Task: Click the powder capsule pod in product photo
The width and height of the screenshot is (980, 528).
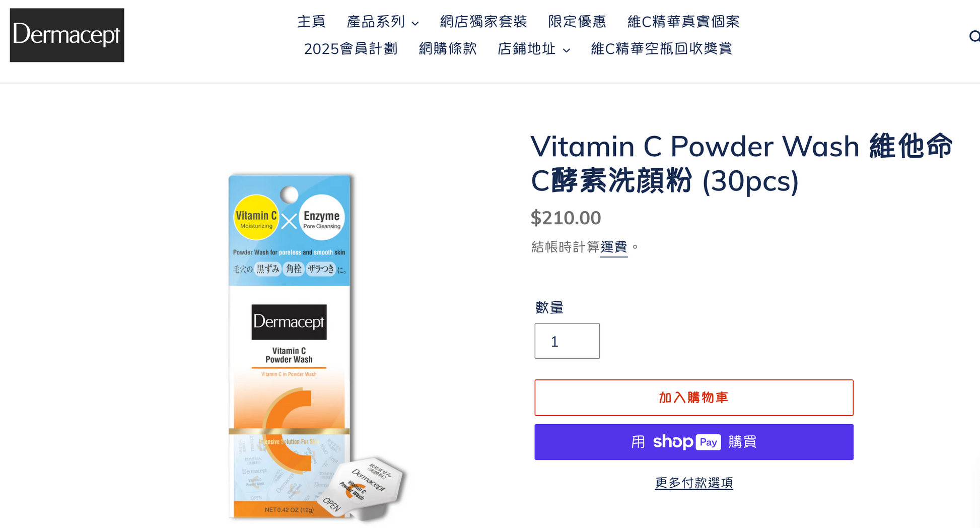Action: (x=364, y=488)
